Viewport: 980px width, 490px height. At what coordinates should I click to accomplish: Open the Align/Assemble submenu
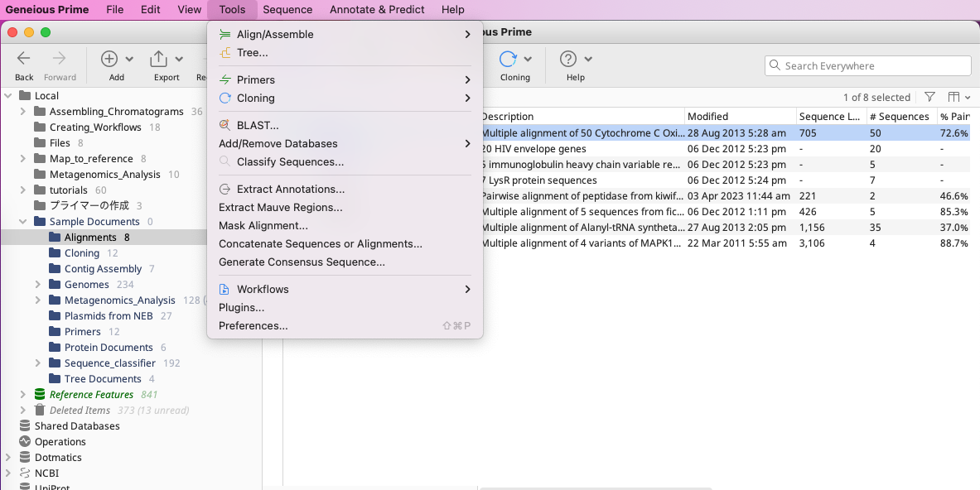[x=275, y=35]
